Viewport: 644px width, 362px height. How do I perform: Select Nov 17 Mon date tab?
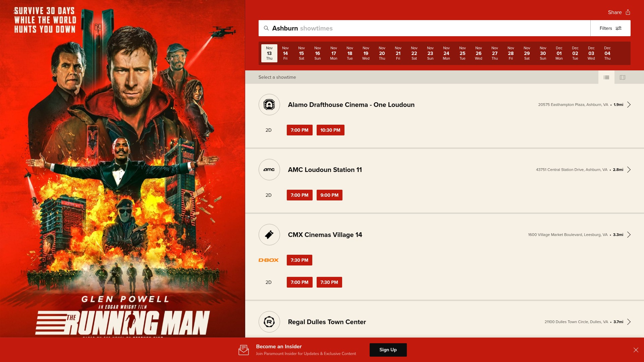[x=334, y=53]
